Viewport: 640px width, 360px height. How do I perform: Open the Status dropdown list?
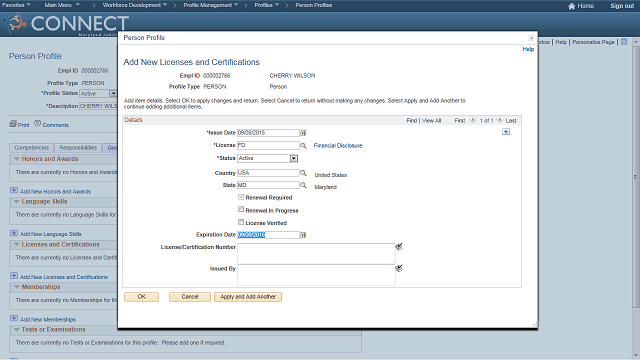click(294, 158)
